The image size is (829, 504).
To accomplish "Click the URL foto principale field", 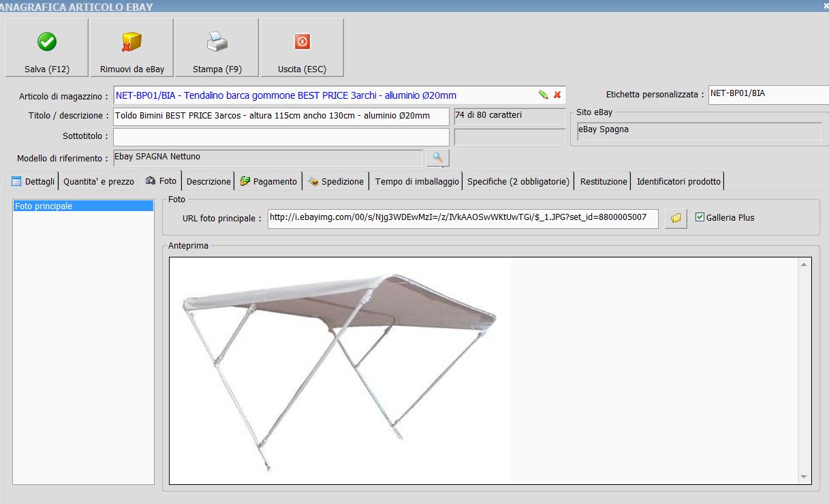I will [x=463, y=219].
